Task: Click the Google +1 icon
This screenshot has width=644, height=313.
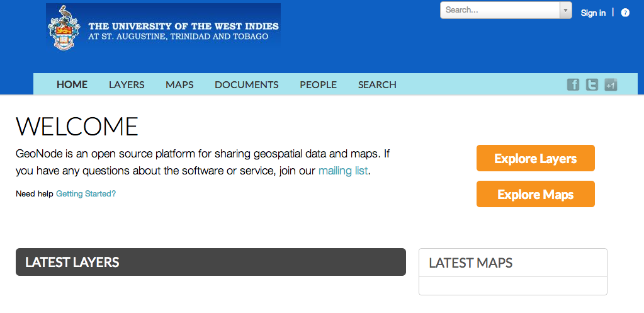Action: click(x=611, y=84)
